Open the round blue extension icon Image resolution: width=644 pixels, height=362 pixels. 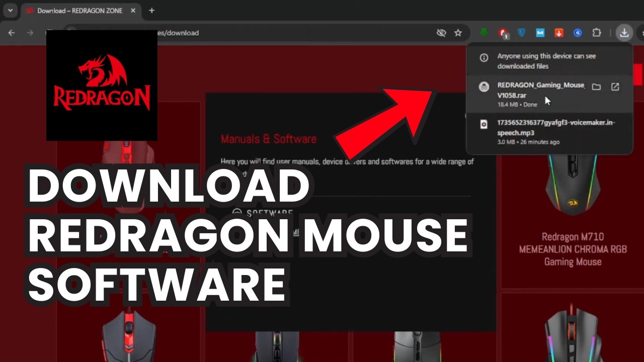pos(578,33)
